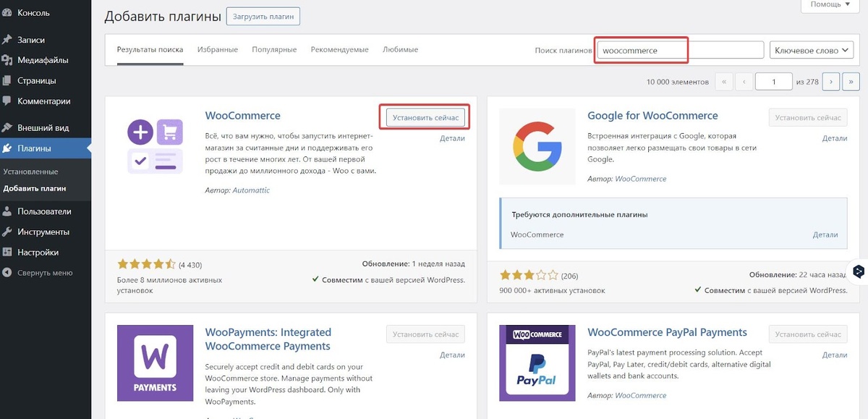
Task: Click the Требуются дополнительные плагины notice text
Action: point(579,215)
